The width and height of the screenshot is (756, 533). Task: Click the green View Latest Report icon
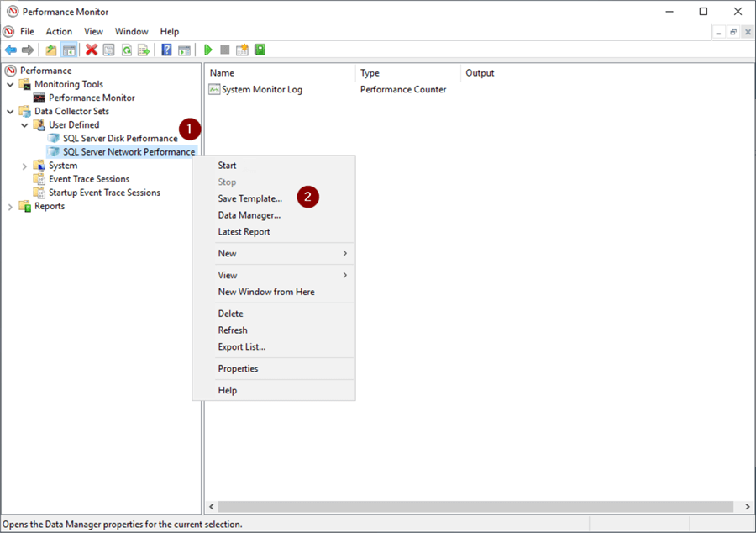(x=260, y=50)
